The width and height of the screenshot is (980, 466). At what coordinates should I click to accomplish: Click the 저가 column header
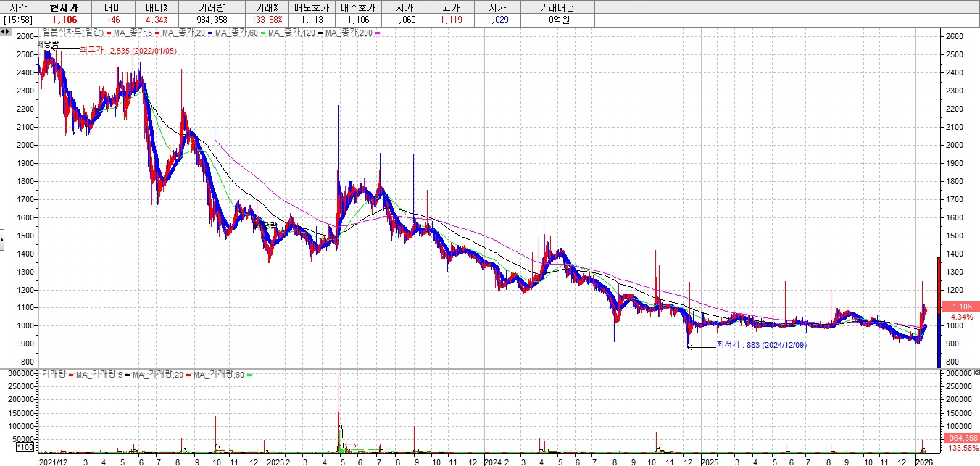pyautogui.click(x=497, y=7)
